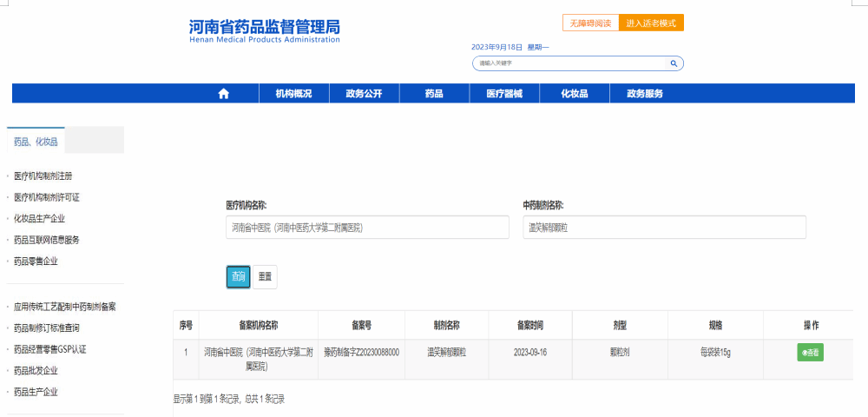This screenshot has width=868, height=417.
Task: Open the 机构概况 menu
Action: click(293, 94)
